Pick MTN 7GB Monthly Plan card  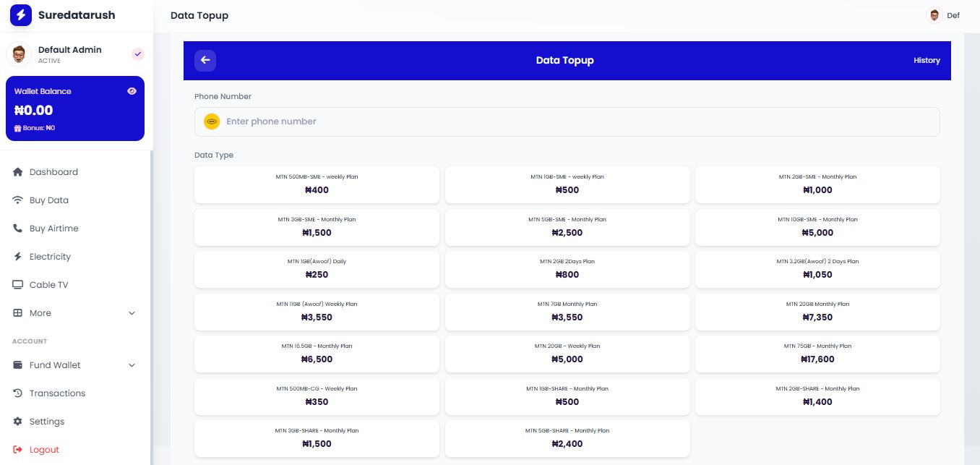click(567, 312)
